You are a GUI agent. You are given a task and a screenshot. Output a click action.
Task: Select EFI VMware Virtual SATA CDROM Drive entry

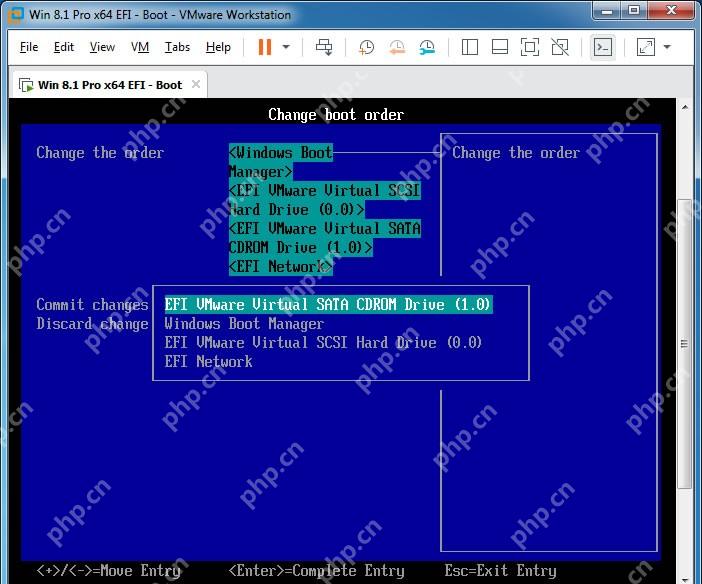[x=328, y=305]
